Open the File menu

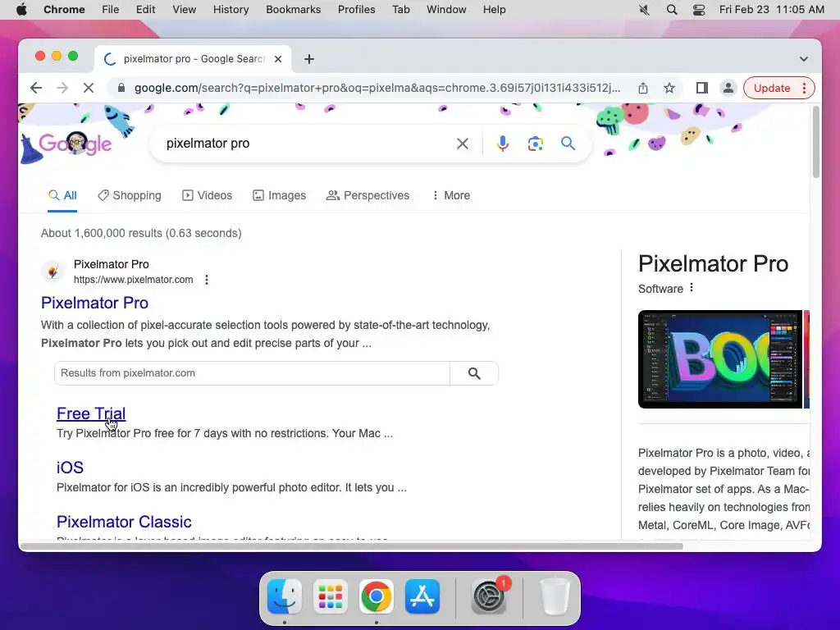[x=111, y=10]
